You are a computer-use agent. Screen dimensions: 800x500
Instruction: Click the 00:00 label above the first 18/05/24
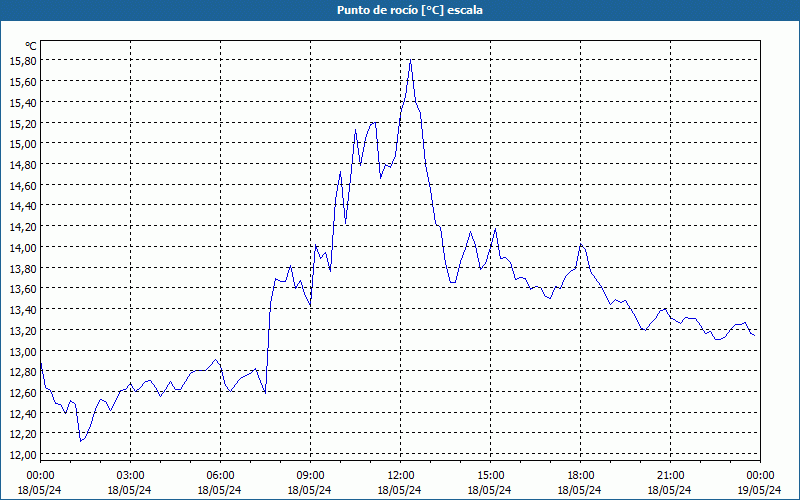[x=40, y=475]
